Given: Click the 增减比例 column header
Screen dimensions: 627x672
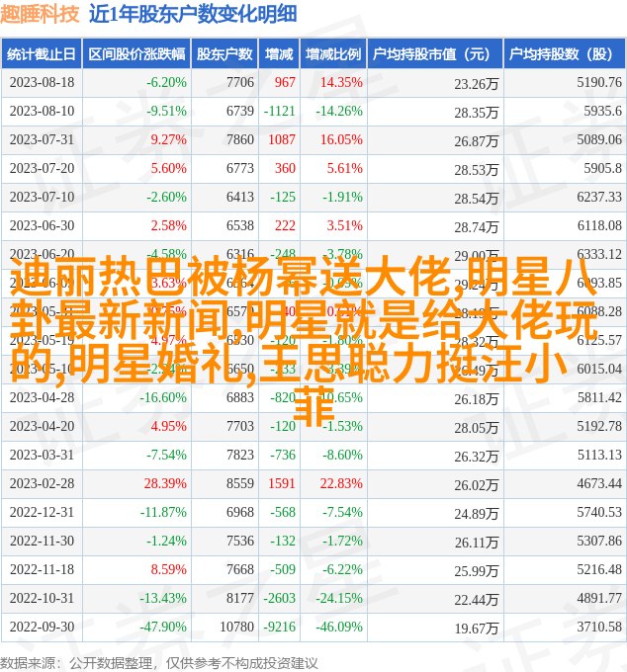Looking at the screenshot, I should [x=333, y=54].
